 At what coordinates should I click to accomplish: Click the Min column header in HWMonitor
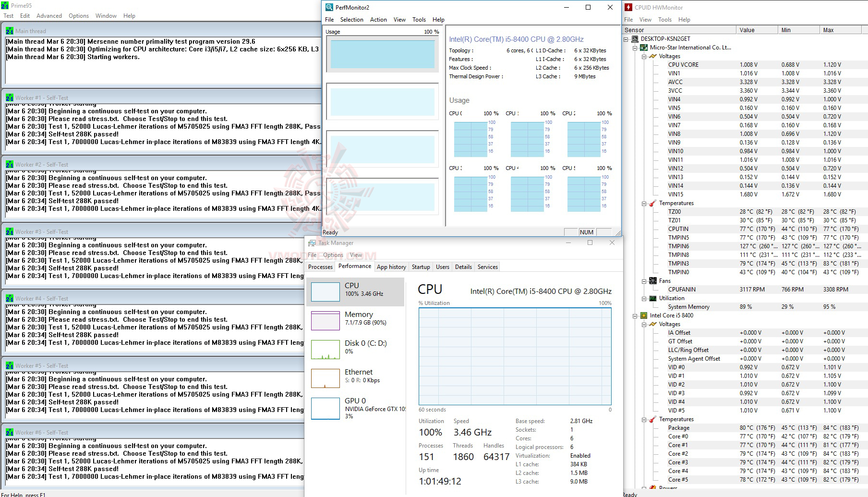(798, 30)
